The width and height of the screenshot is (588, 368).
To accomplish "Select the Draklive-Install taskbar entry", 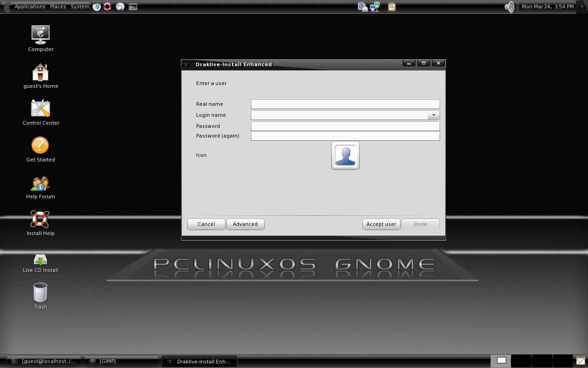I will tap(199, 361).
